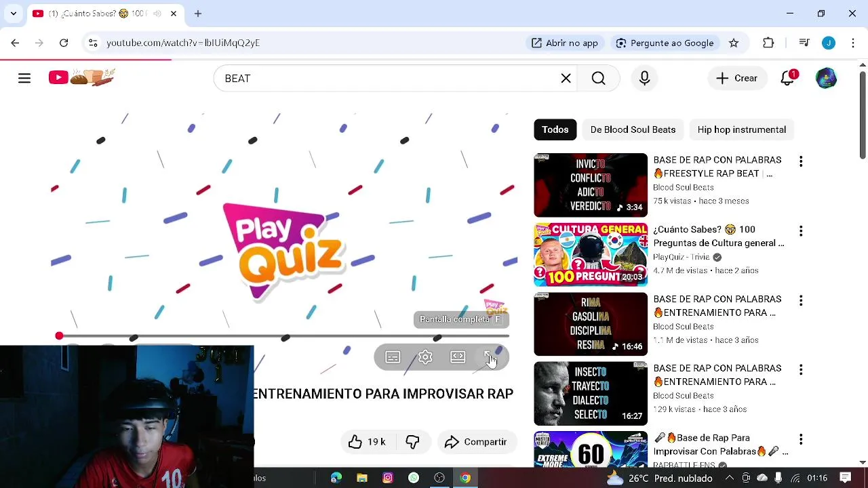Open Instagram from the taskbar
Image resolution: width=868 pixels, height=488 pixels.
[388, 478]
